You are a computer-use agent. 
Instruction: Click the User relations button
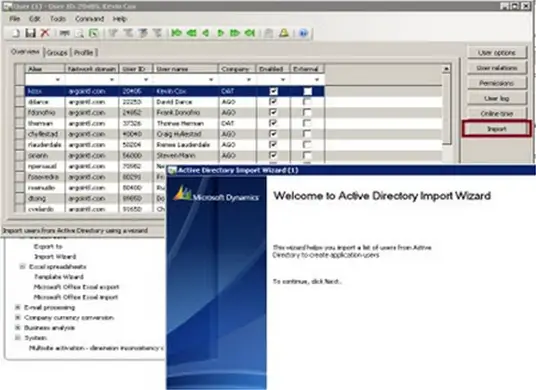tap(497, 68)
